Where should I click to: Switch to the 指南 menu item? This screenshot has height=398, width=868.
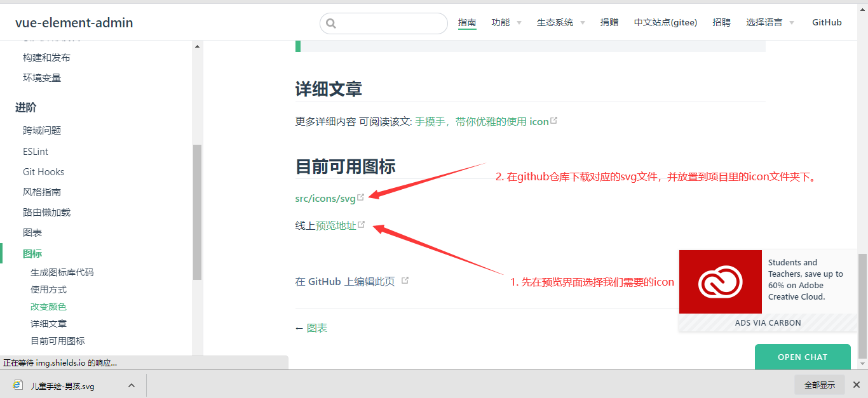(x=467, y=22)
